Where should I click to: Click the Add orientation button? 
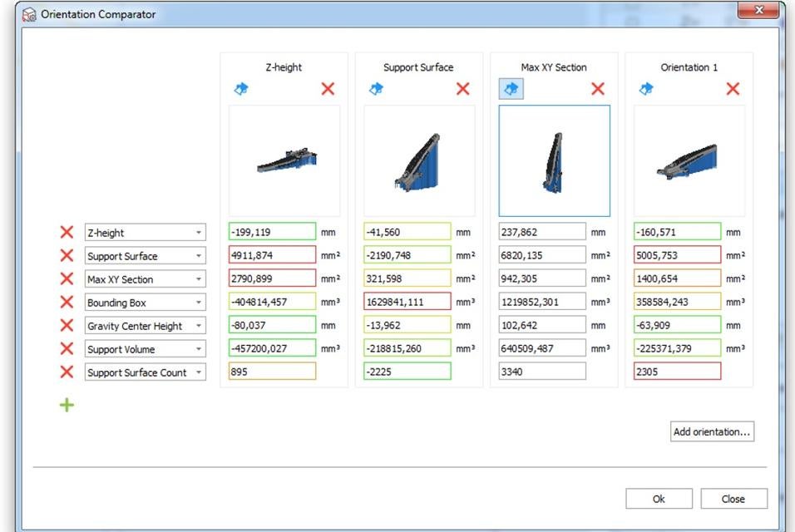pyautogui.click(x=712, y=431)
